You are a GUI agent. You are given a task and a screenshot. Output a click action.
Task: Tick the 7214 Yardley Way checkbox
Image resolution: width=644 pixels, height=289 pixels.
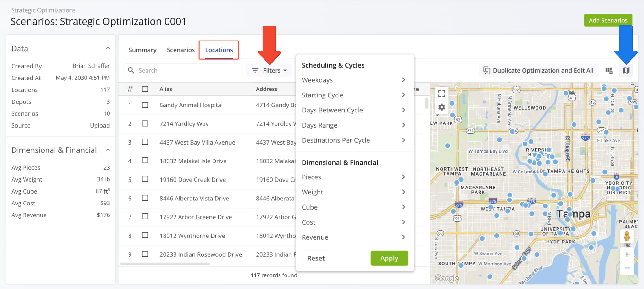coord(145,123)
